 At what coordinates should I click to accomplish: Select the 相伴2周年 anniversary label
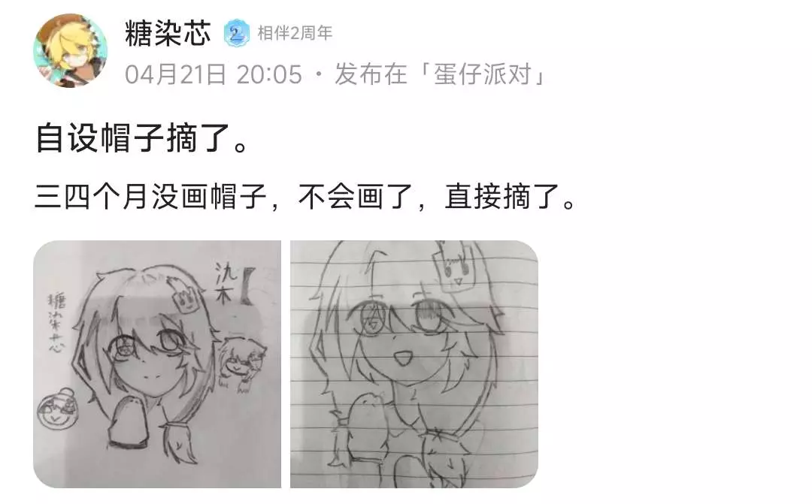[x=295, y=33]
